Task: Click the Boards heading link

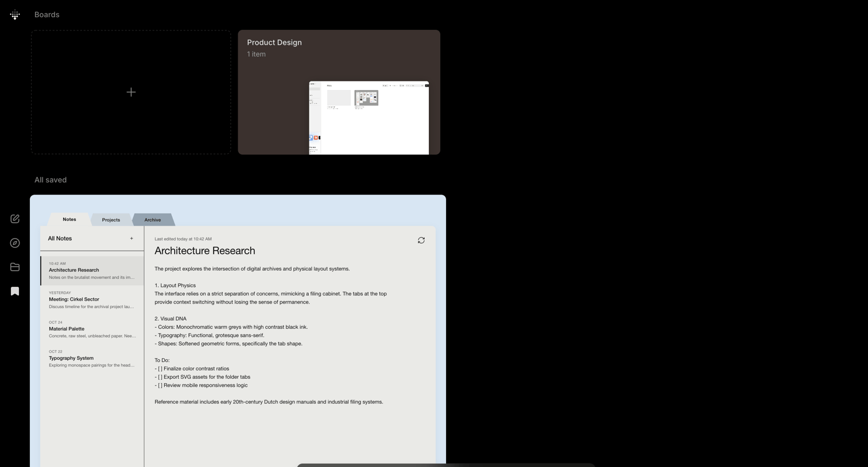Action: tap(47, 15)
